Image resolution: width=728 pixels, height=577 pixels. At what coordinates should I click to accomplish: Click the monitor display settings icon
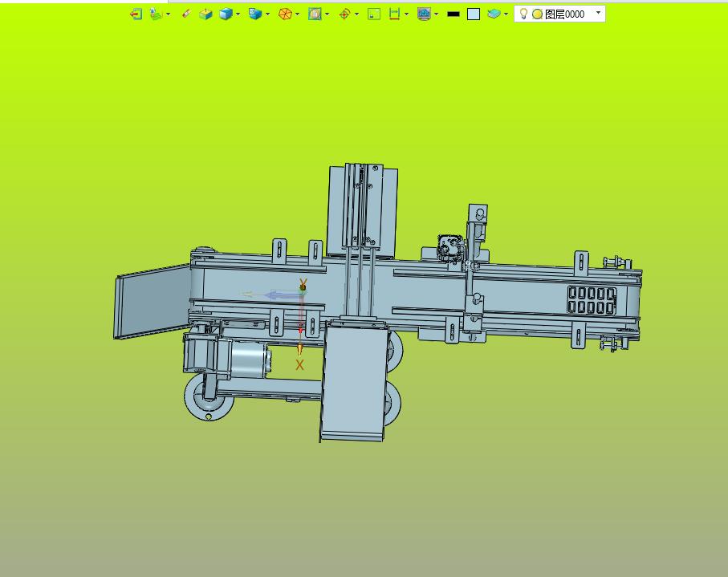[424, 14]
